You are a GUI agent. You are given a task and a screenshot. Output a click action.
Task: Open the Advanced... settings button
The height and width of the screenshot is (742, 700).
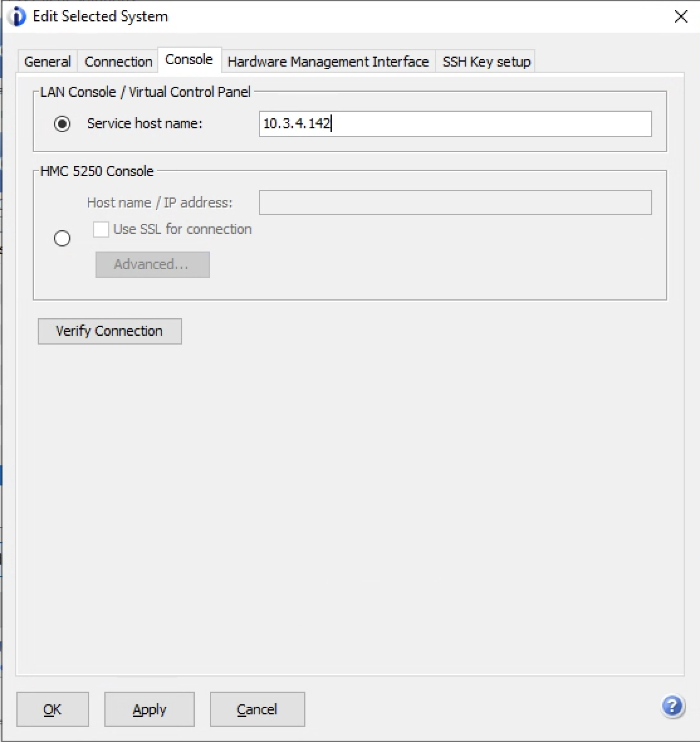[x=152, y=265]
